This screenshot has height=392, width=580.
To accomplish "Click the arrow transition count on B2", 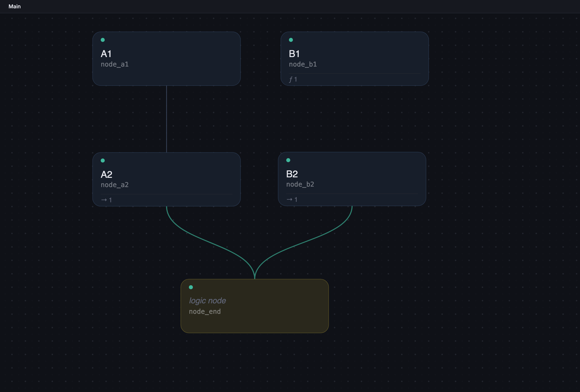I will click(x=292, y=199).
